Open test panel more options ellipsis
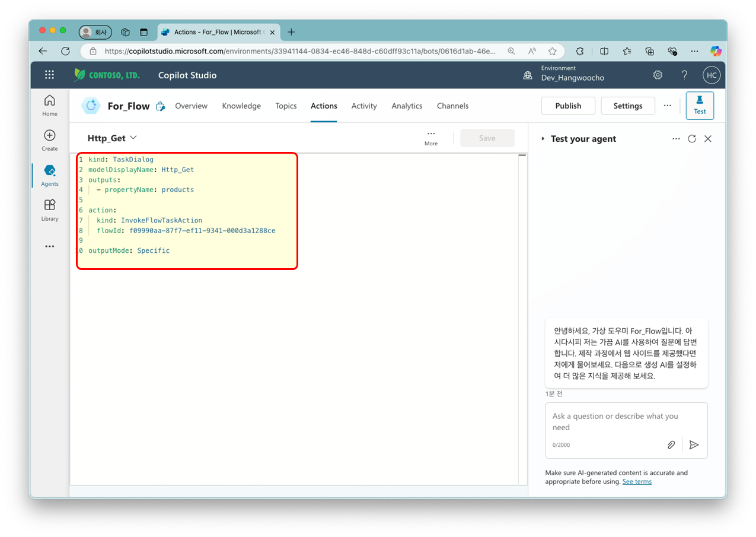This screenshot has height=537, width=756. (x=677, y=139)
